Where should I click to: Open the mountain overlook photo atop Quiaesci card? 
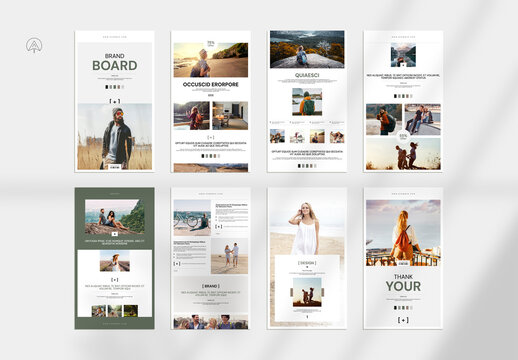307,49
